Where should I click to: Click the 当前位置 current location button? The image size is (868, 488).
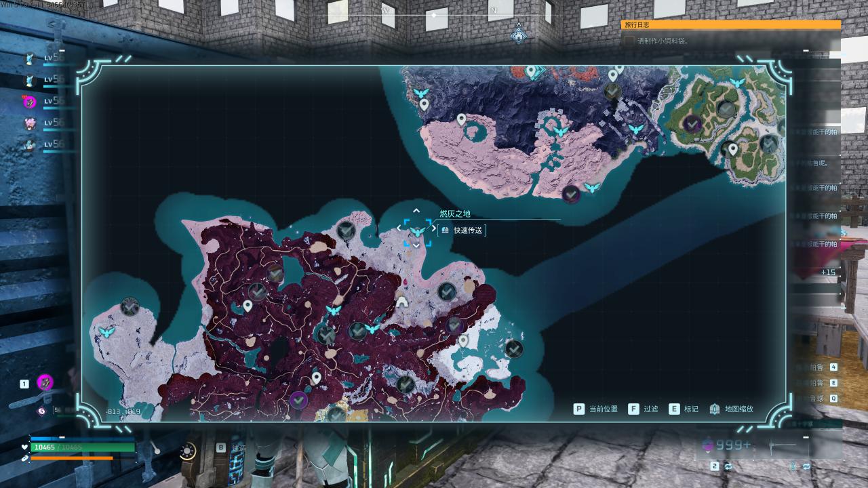pyautogui.click(x=596, y=409)
